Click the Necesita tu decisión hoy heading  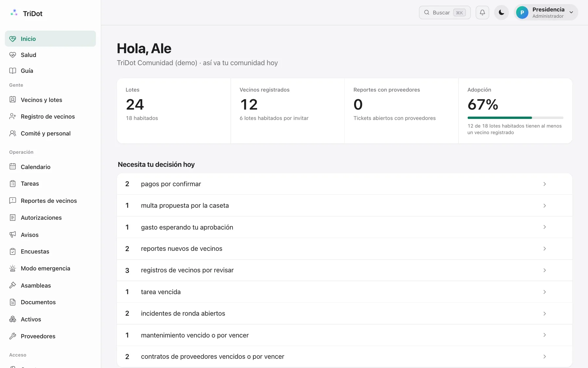(x=156, y=164)
